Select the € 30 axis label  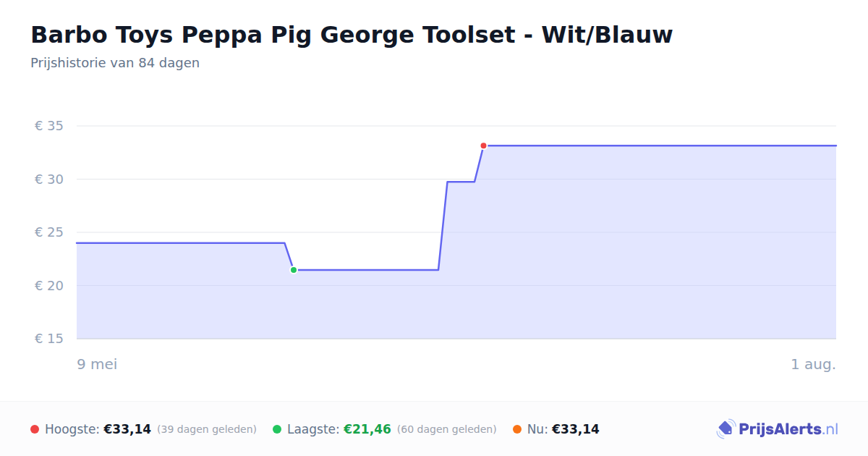[x=49, y=179]
